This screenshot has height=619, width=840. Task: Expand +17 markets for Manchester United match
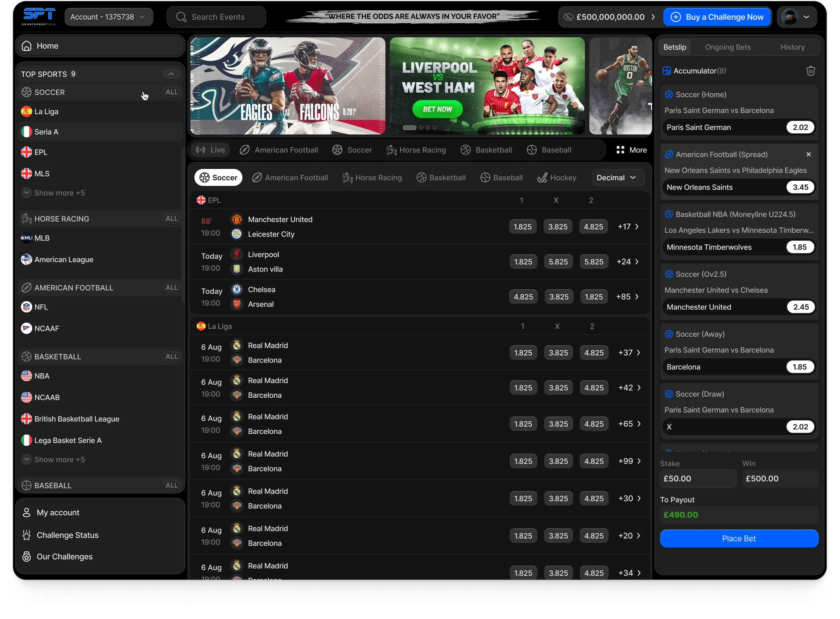tap(628, 227)
